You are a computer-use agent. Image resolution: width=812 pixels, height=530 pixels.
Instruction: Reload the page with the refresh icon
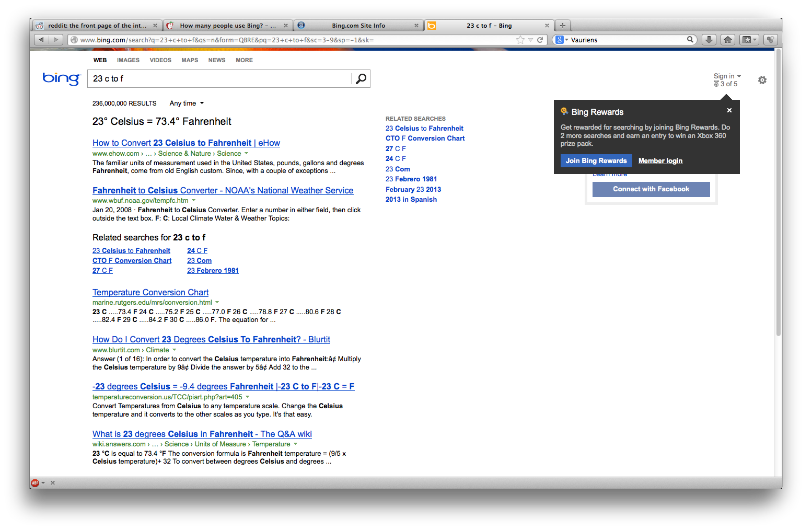click(540, 40)
